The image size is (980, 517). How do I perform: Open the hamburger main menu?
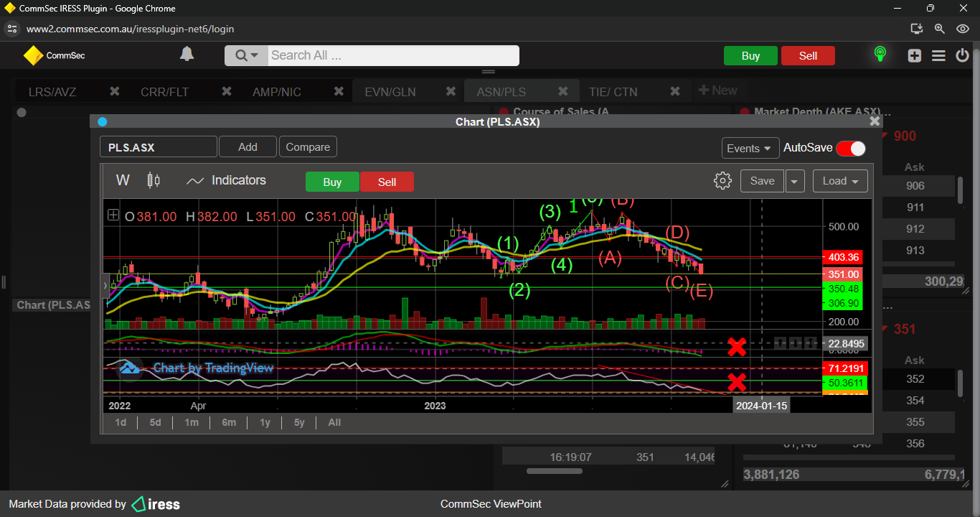(x=938, y=55)
